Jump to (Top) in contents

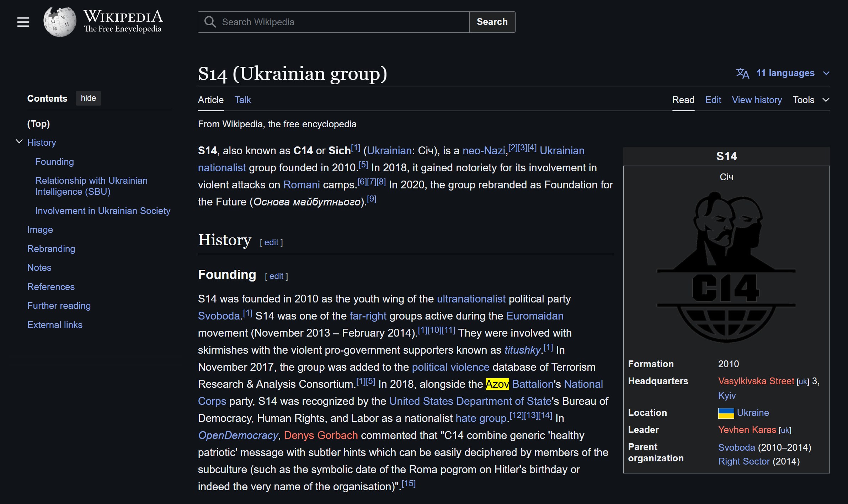(x=38, y=124)
